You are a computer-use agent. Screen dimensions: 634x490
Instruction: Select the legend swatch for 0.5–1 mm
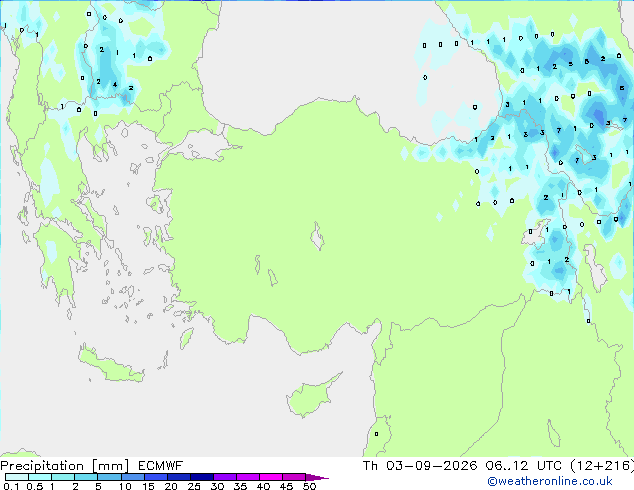coord(40,477)
